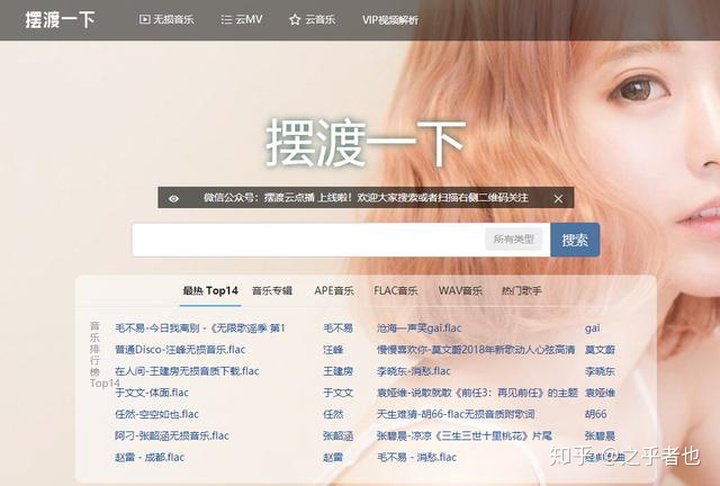Image resolution: width=720 pixels, height=486 pixels.
Task: Click artist 张韶涵 next to 阿刁
Action: pyautogui.click(x=338, y=435)
